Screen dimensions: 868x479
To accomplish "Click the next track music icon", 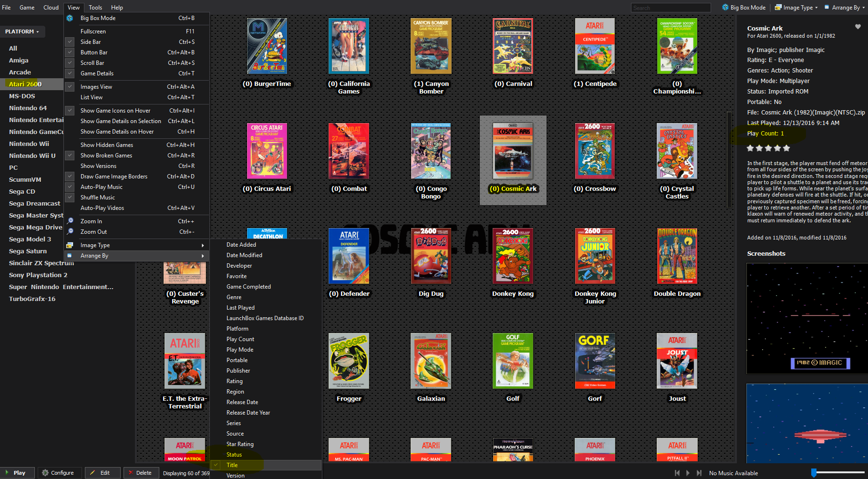I will [x=699, y=473].
